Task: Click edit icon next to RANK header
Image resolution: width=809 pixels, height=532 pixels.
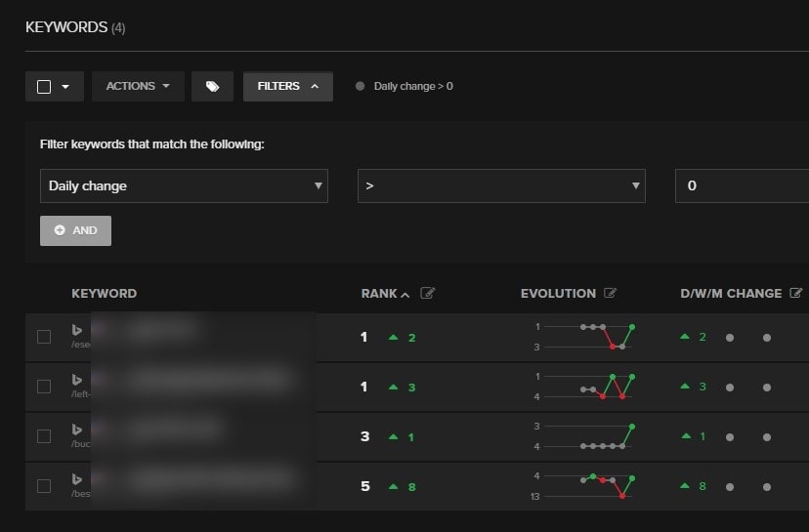Action: point(428,293)
